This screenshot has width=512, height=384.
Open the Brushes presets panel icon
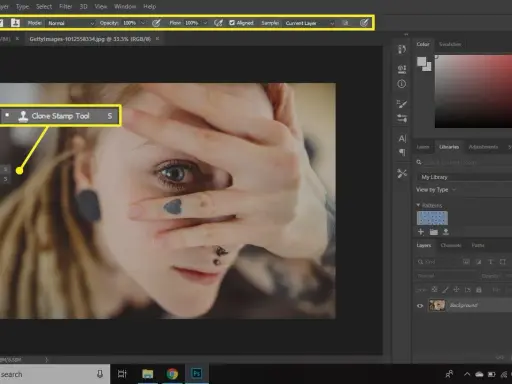tap(402, 118)
